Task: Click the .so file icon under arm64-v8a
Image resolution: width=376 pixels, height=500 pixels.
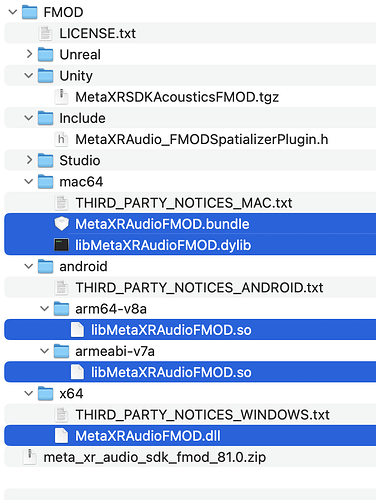Action: coord(77,330)
